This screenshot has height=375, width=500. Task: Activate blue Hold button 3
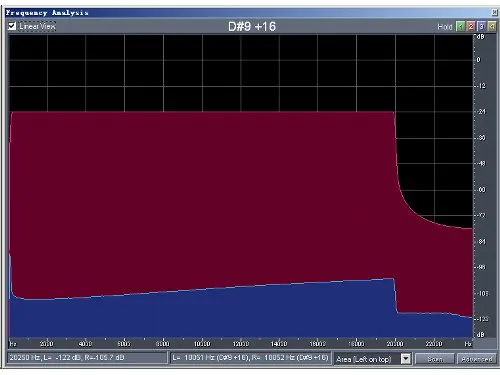481,27
